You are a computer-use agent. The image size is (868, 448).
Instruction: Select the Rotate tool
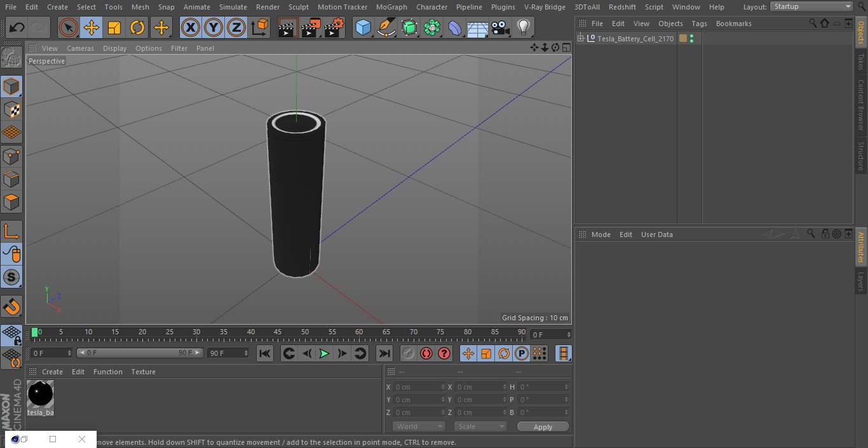pos(137,27)
